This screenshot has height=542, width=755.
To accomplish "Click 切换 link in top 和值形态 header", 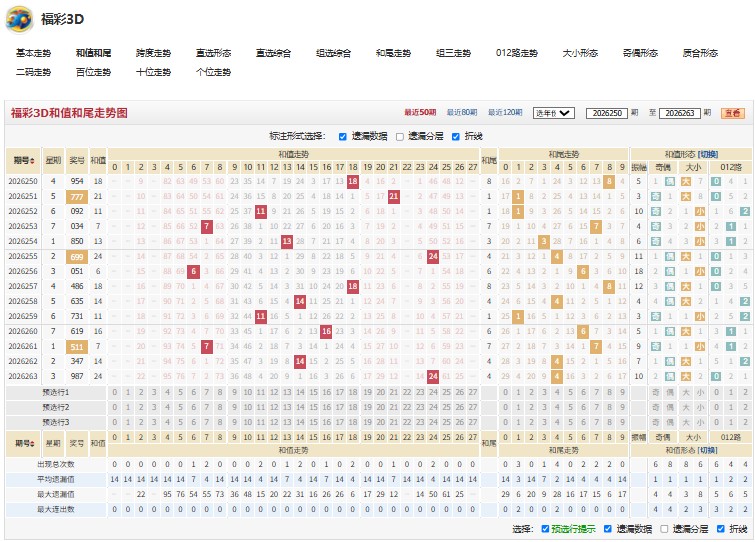I will tap(708, 155).
